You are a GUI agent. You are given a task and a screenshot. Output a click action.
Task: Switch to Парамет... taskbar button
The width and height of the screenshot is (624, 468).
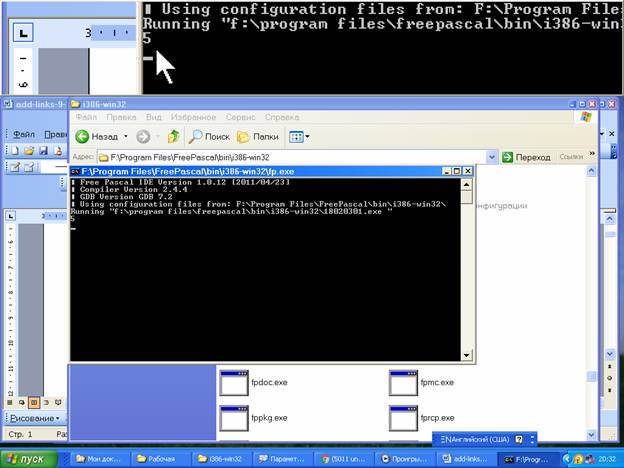tap(283, 459)
